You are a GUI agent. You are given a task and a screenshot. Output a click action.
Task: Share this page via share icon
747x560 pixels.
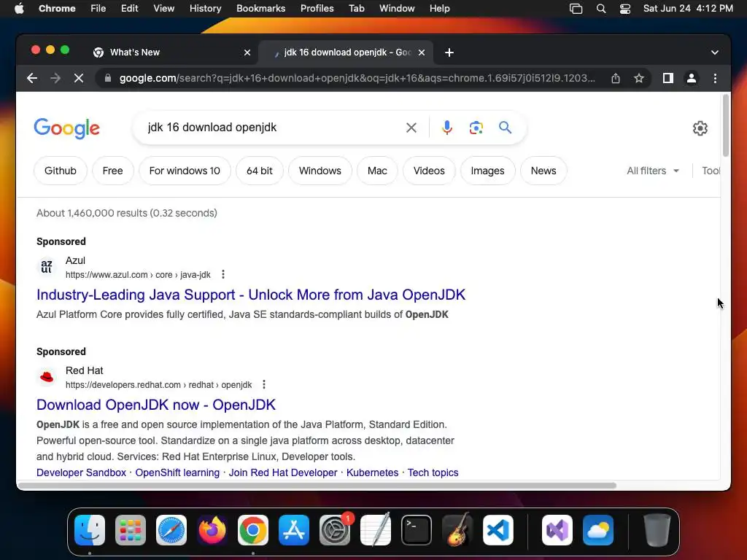click(616, 78)
